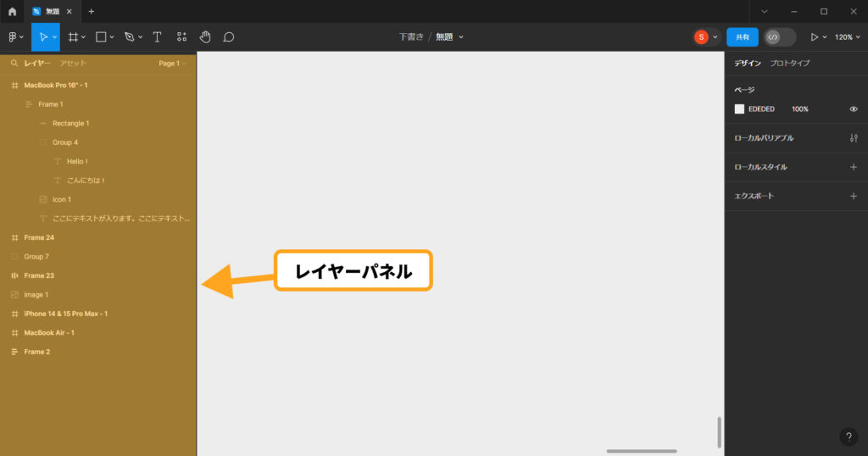Toggle Dev Mode switch
Image resolution: width=868 pixels, height=456 pixels.
coord(780,37)
